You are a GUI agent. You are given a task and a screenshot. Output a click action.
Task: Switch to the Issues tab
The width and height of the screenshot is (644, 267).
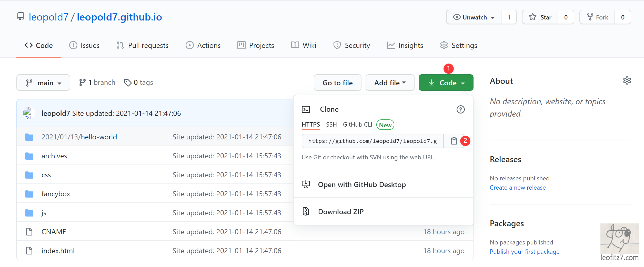[84, 45]
